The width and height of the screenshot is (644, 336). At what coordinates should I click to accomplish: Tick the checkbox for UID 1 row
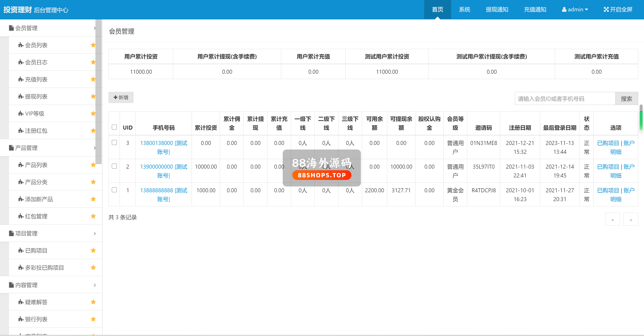[x=114, y=190]
